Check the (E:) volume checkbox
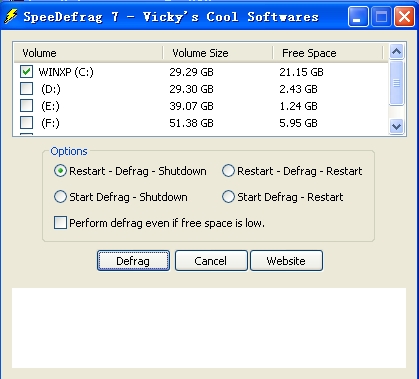This screenshot has width=419, height=379. 26,106
